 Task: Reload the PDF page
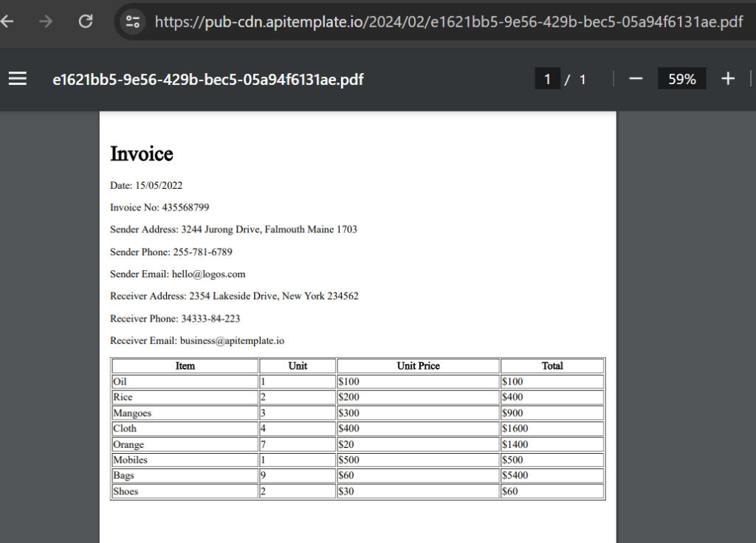(86, 21)
